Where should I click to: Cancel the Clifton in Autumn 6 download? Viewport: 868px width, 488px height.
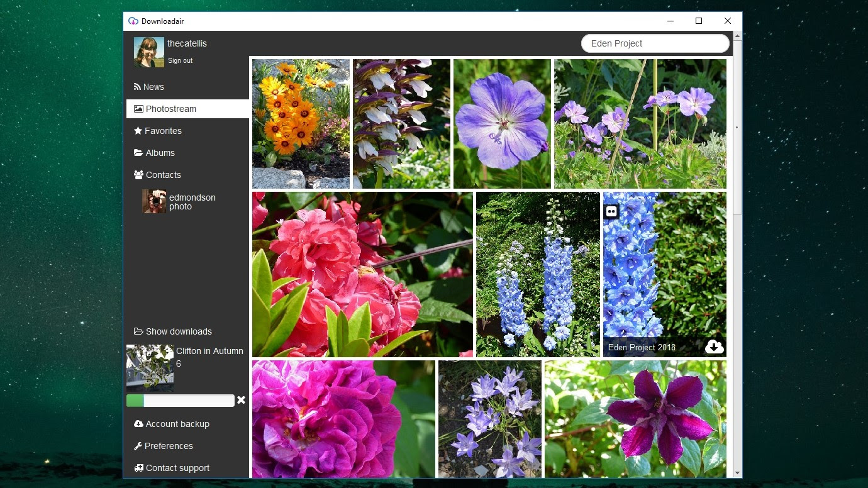[x=241, y=400]
